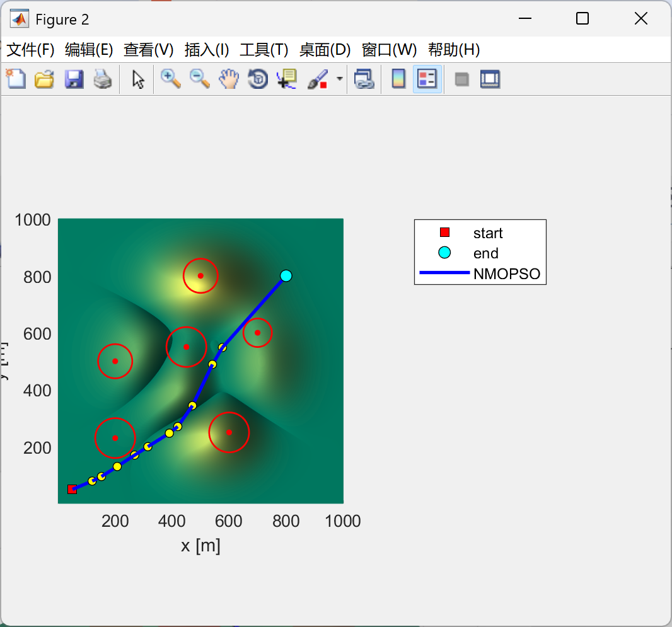
Task: Open the 查看(V) menu
Action: tap(148, 50)
